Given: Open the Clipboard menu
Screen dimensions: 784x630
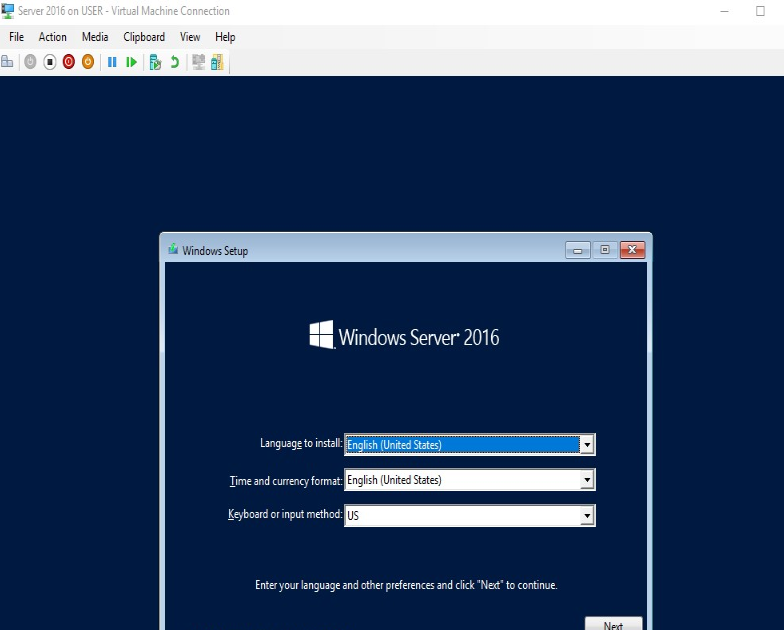Looking at the screenshot, I should [x=144, y=37].
